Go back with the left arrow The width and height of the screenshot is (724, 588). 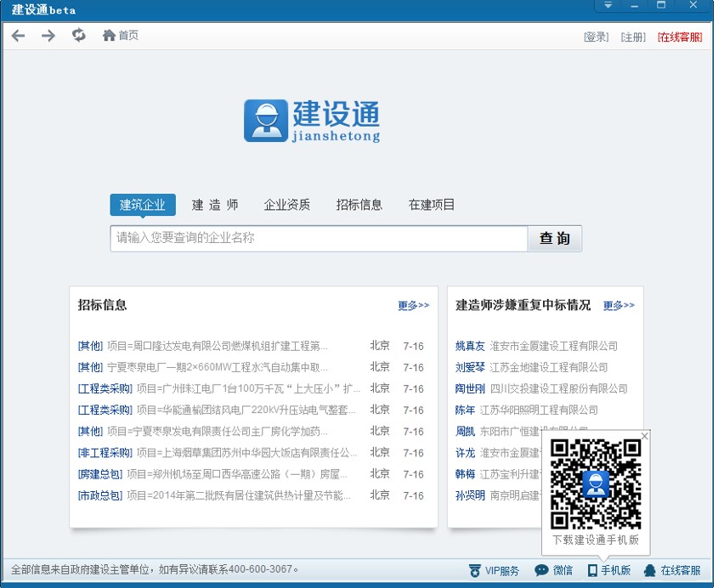pyautogui.click(x=18, y=36)
